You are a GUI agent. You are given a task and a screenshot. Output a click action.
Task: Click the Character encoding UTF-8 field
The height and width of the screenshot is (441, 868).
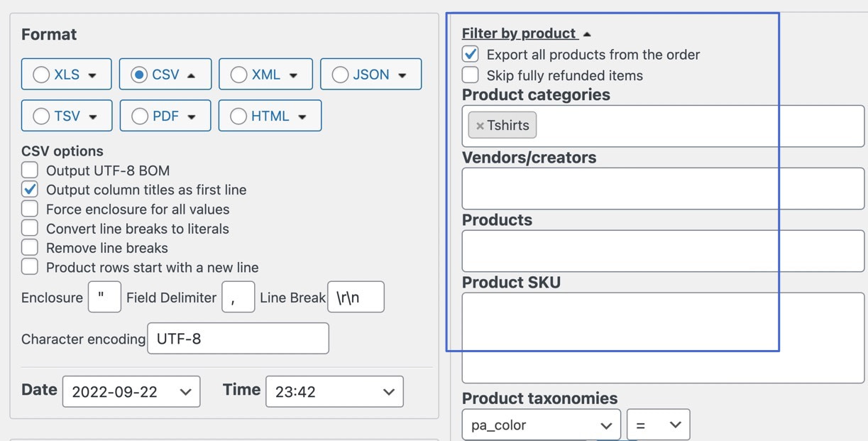pyautogui.click(x=238, y=339)
